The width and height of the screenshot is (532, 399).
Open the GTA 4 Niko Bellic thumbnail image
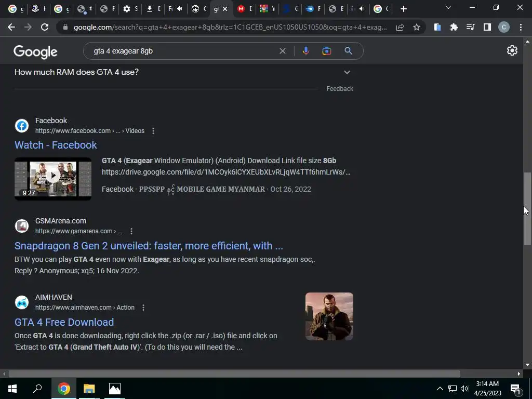[329, 316]
